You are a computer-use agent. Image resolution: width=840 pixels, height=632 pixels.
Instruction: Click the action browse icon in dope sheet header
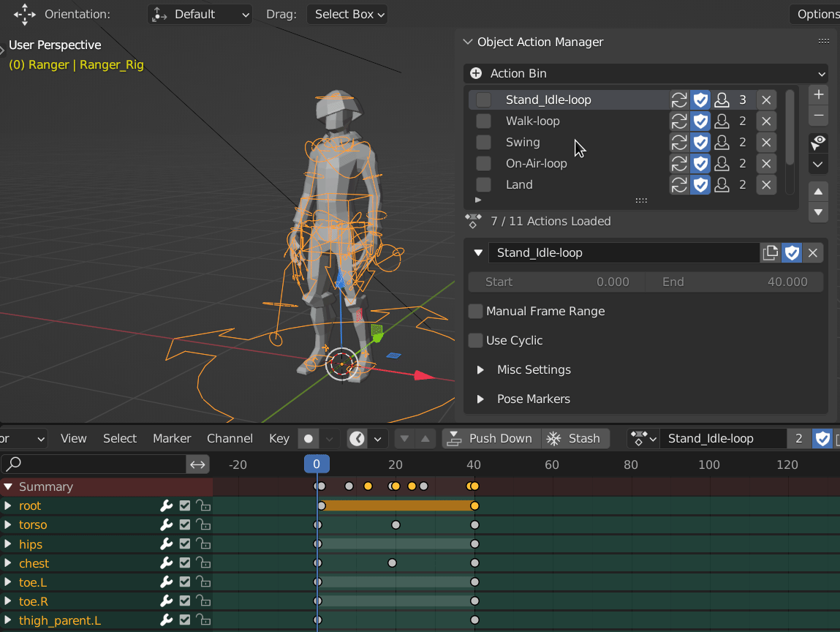[643, 438]
